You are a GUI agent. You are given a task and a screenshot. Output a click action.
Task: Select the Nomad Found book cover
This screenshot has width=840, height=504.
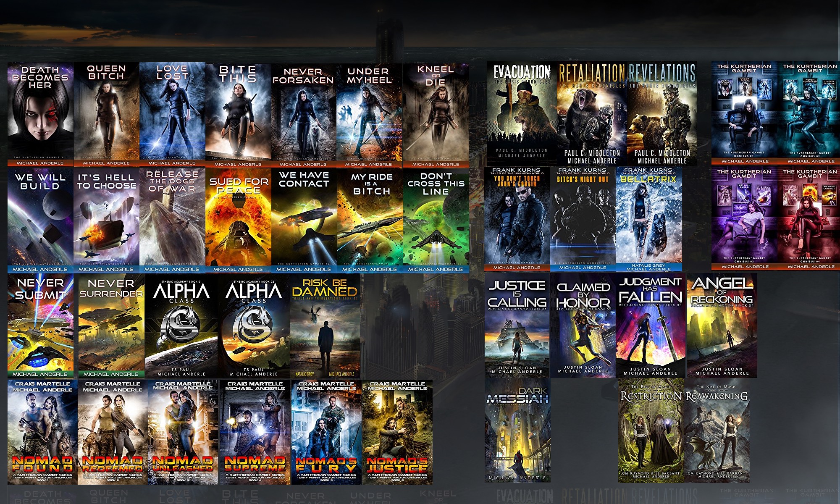42,432
